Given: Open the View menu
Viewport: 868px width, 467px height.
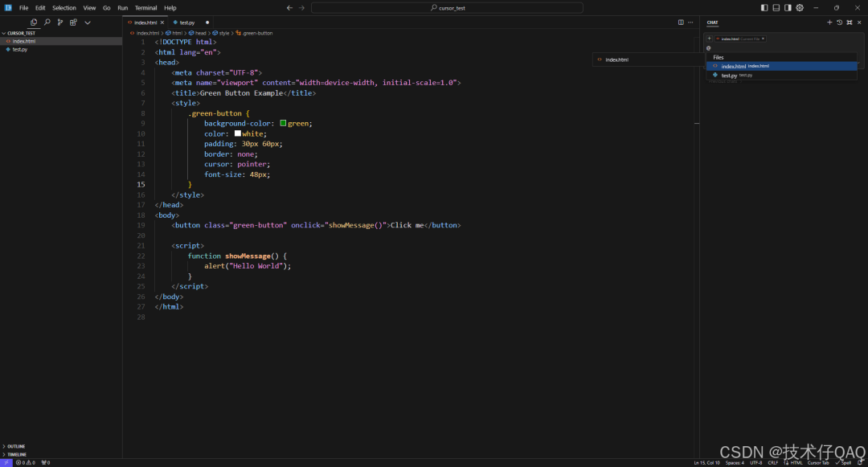Looking at the screenshot, I should tap(90, 8).
